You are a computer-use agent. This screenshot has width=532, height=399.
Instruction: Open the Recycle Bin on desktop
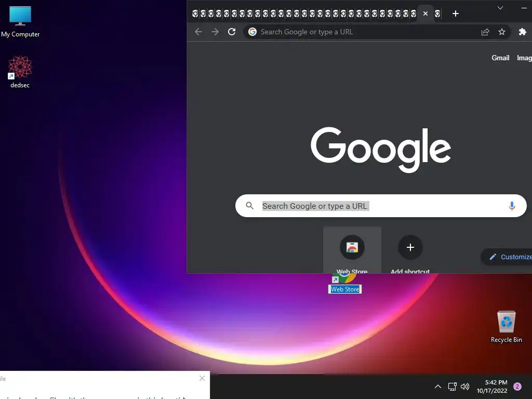[506, 326]
